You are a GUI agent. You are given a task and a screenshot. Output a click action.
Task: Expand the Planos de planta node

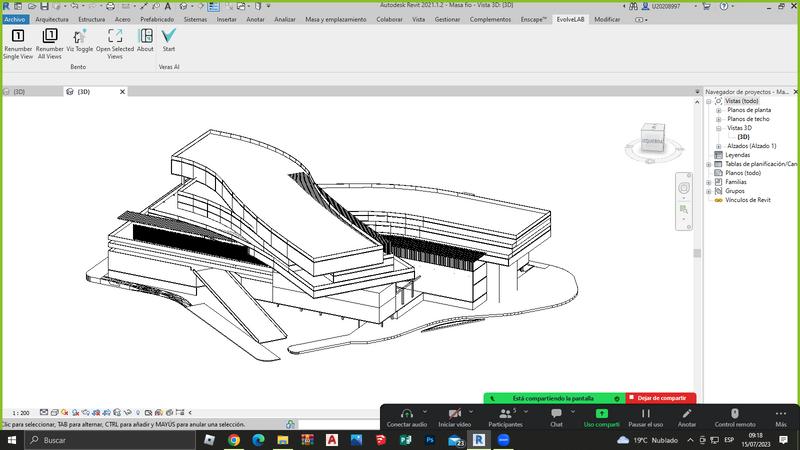click(x=719, y=110)
